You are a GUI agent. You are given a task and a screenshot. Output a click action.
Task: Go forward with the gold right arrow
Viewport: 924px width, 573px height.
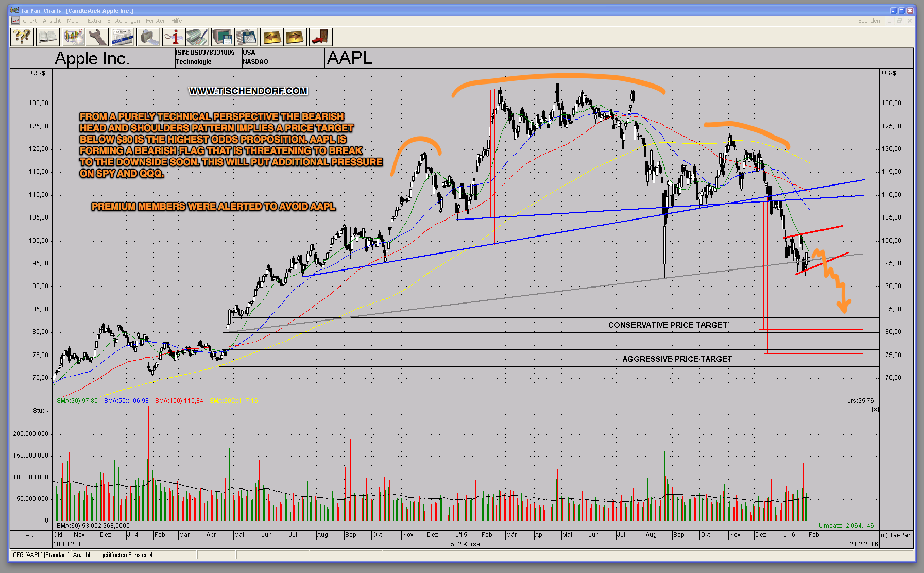tap(295, 37)
